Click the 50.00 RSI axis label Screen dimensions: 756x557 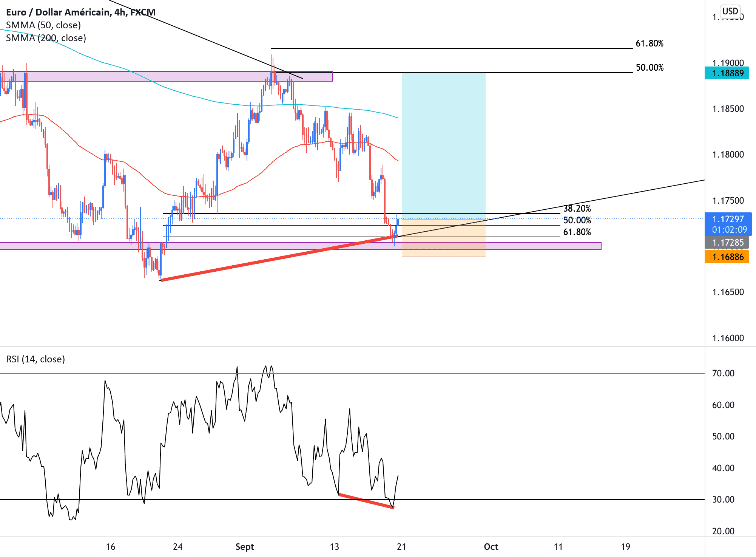tap(723, 436)
